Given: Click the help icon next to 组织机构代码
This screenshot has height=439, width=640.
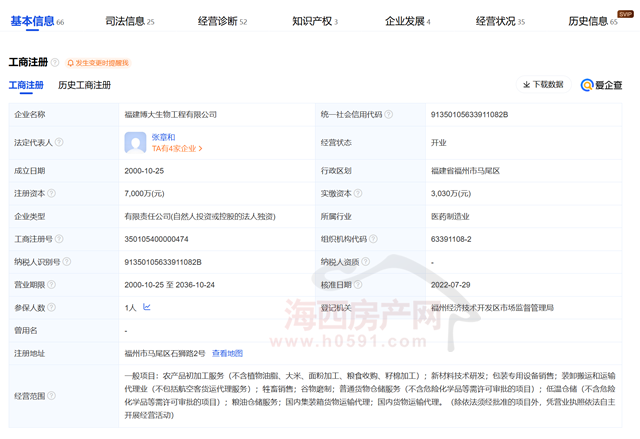Looking at the screenshot, I should click(x=373, y=239).
